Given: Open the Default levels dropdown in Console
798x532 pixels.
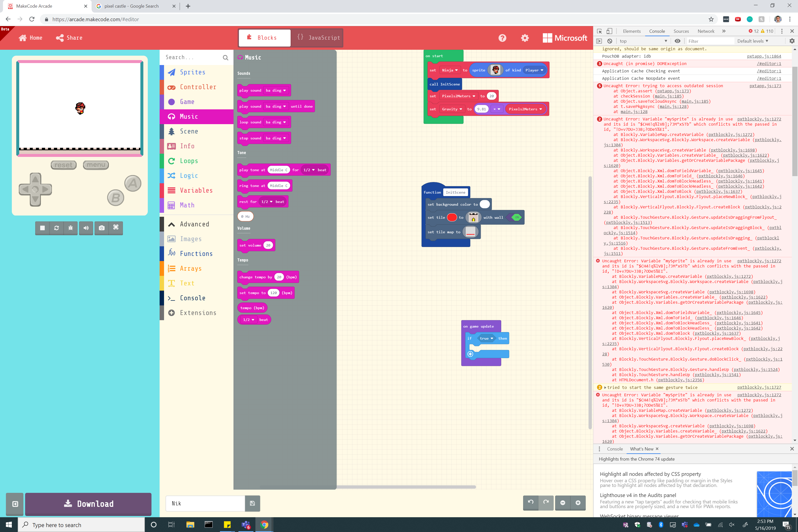Looking at the screenshot, I should pyautogui.click(x=752, y=41).
